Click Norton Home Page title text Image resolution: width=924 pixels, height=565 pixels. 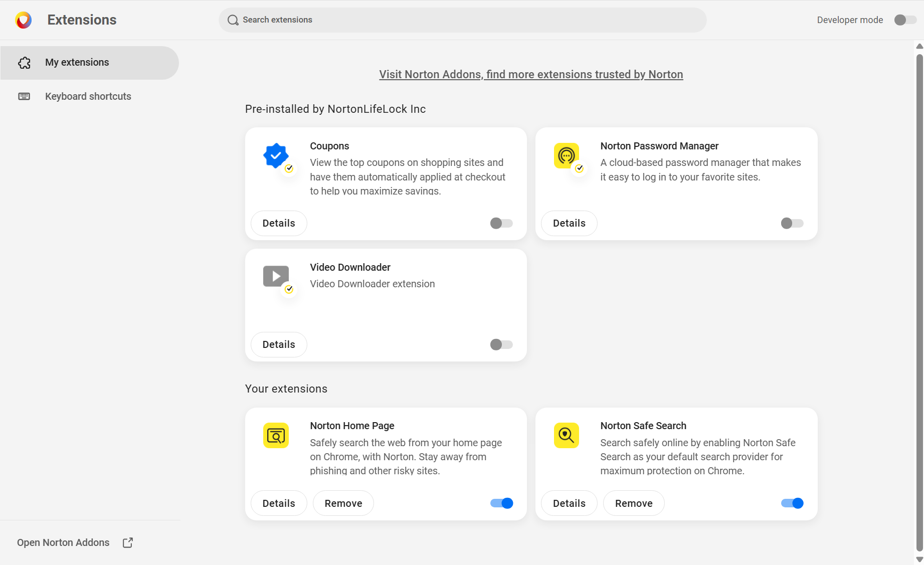352,426
